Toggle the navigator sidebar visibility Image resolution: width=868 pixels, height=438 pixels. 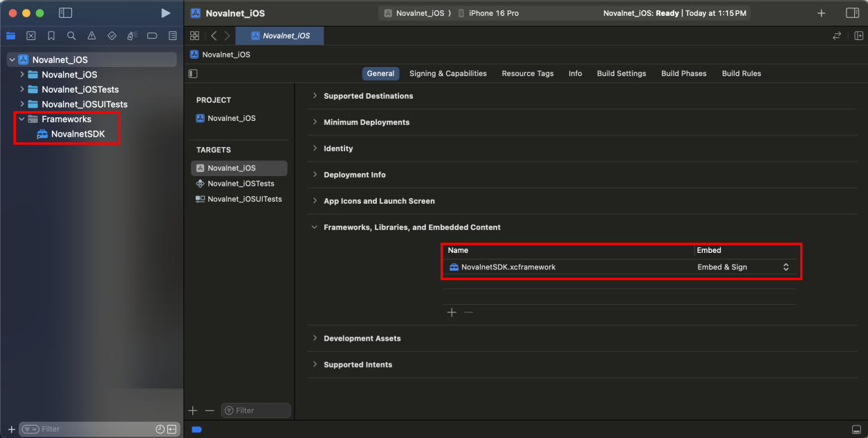[66, 13]
